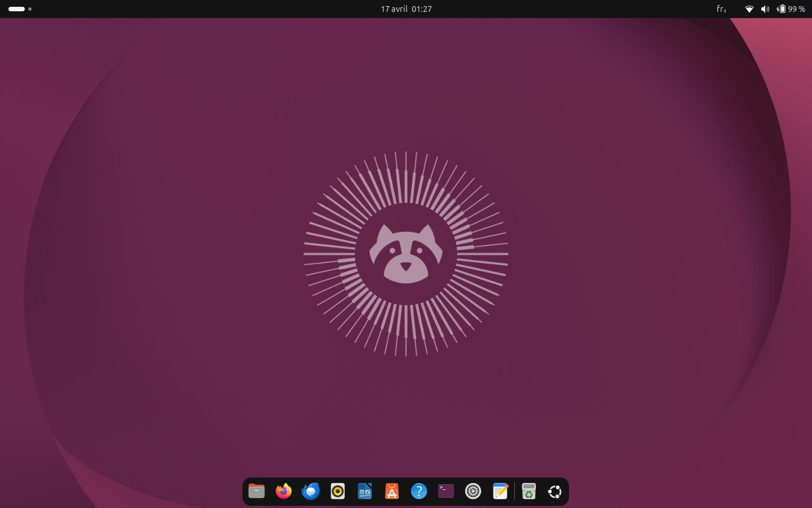Open the fr keyboard layout menu
Viewport: 812px width, 508px height.
(721, 9)
